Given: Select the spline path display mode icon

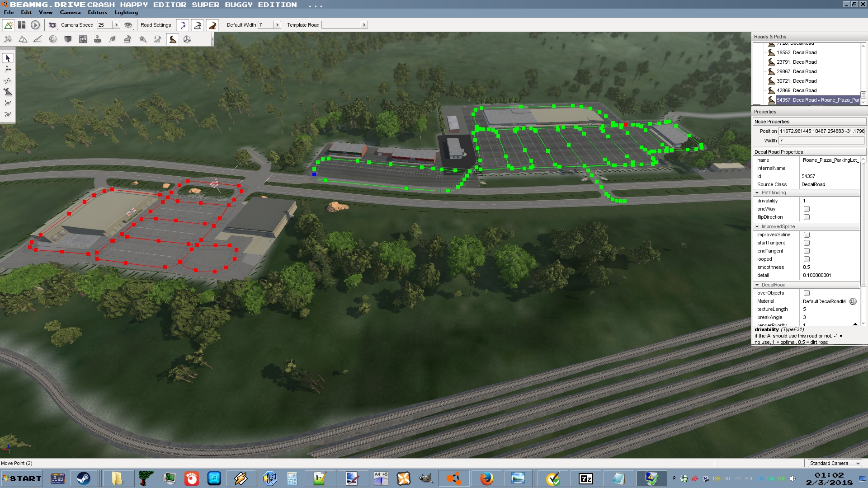Looking at the screenshot, I should pos(183,25).
